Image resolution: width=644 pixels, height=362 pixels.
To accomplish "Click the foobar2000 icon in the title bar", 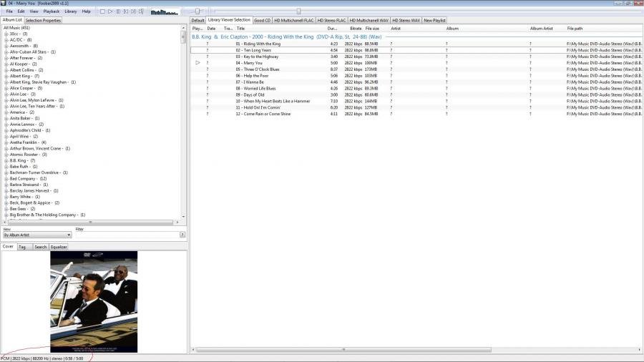I will (x=4, y=3).
